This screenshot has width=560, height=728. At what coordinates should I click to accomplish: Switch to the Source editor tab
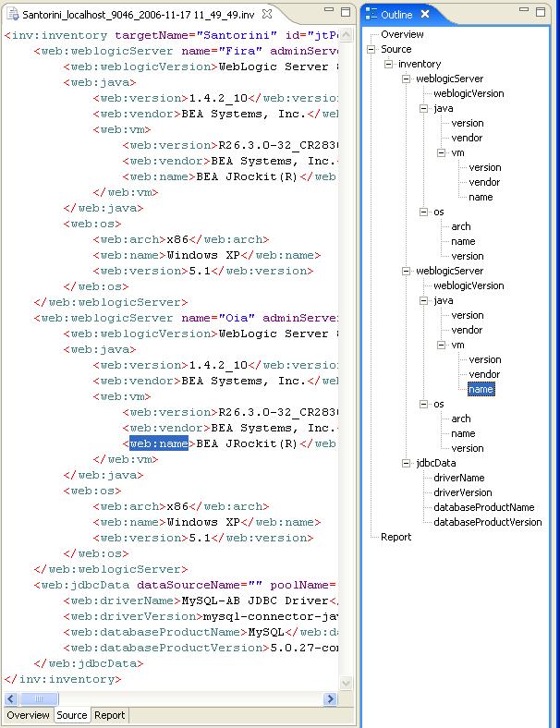72,715
